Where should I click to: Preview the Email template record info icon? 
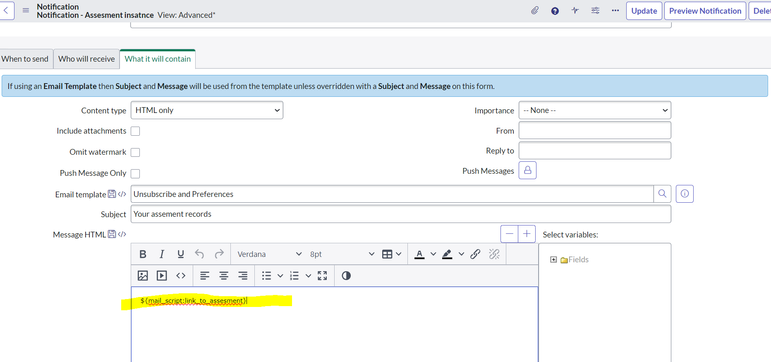coord(685,194)
